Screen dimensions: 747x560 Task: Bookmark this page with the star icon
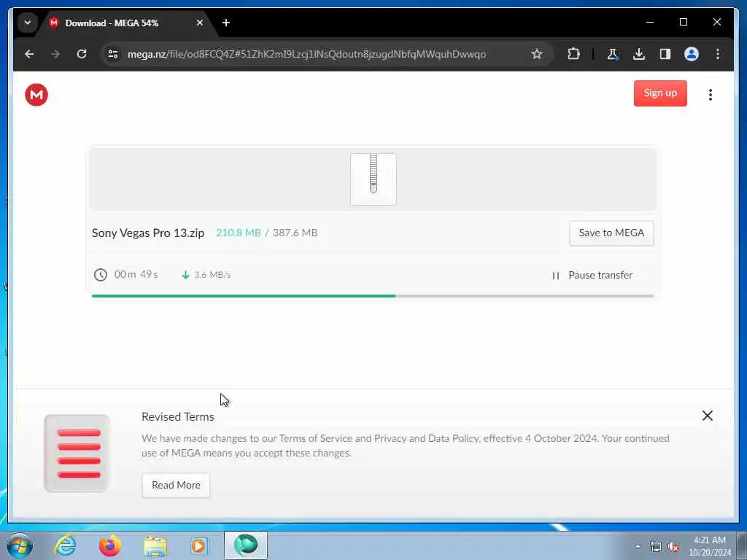coord(537,54)
